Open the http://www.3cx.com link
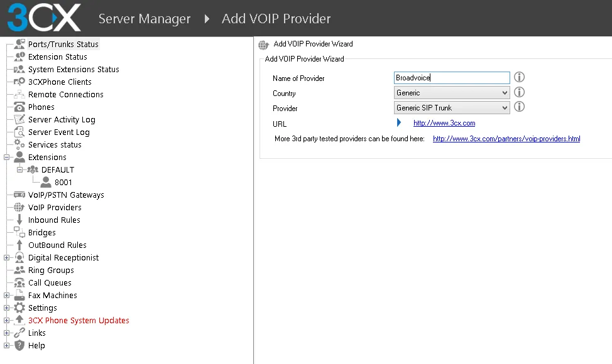The width and height of the screenshot is (612, 364). point(444,124)
